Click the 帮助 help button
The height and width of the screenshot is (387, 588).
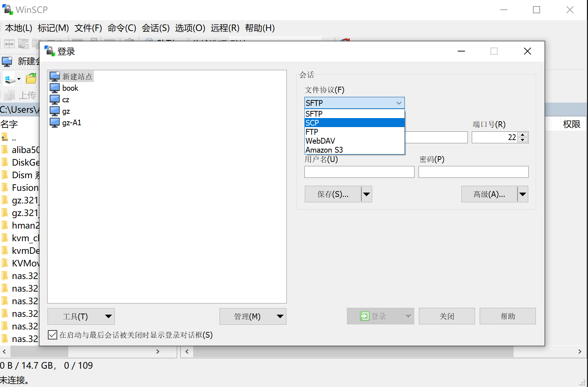point(508,316)
